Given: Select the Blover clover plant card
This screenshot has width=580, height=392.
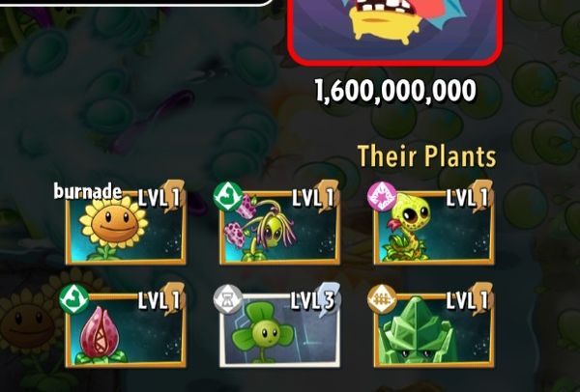Looking at the screenshot, I should [279, 330].
